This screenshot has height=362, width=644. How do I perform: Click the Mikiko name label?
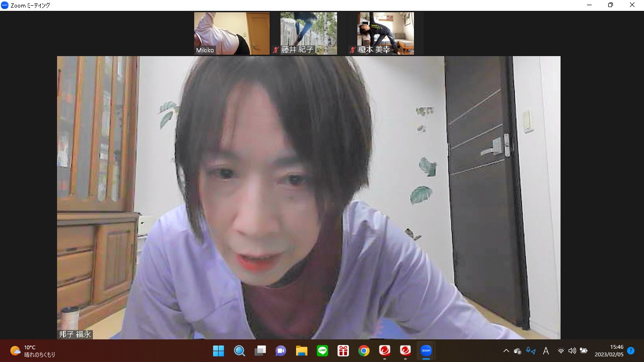(x=205, y=50)
